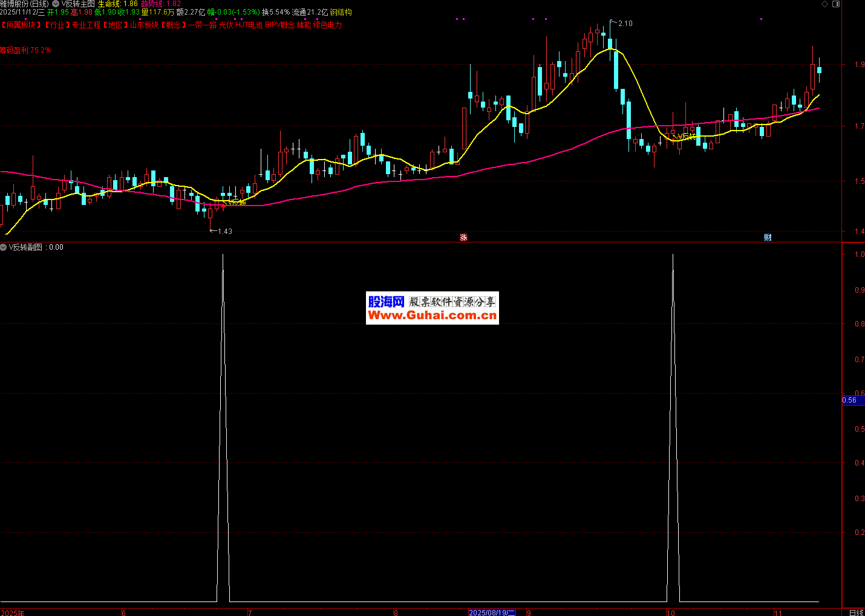Screen dimensions: 865x616
Task: Select the 日线 period label at bottom right
Action: click(856, 612)
